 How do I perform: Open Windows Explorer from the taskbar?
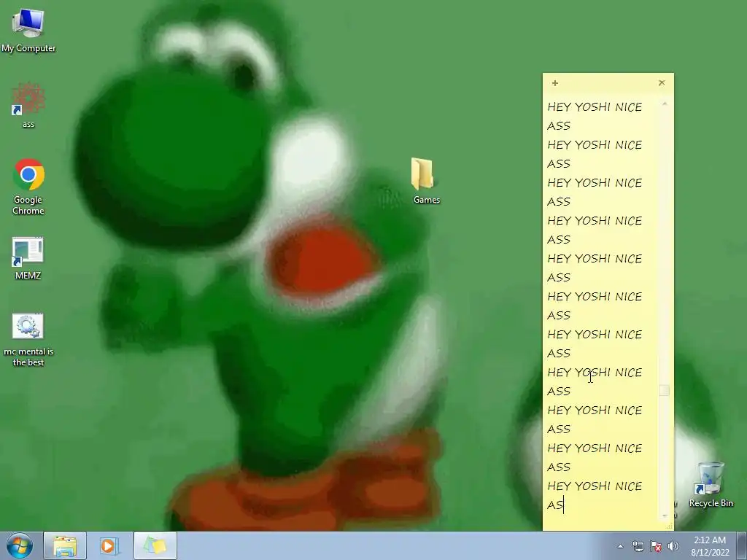coord(65,545)
